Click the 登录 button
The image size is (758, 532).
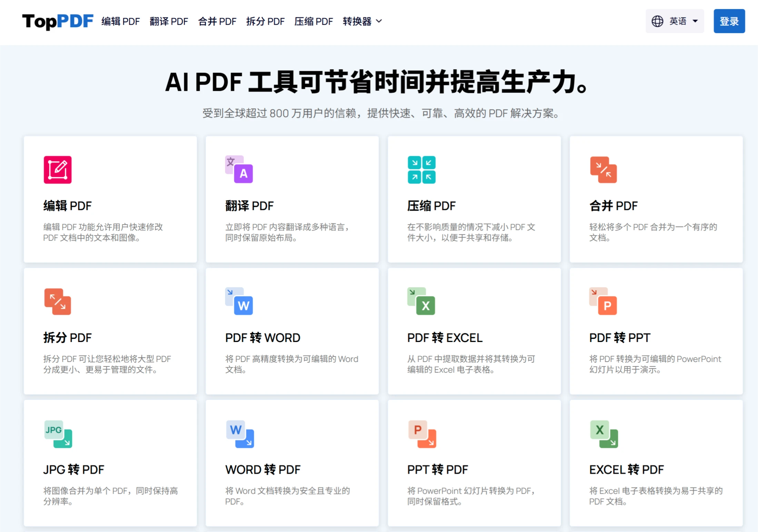[x=729, y=21]
